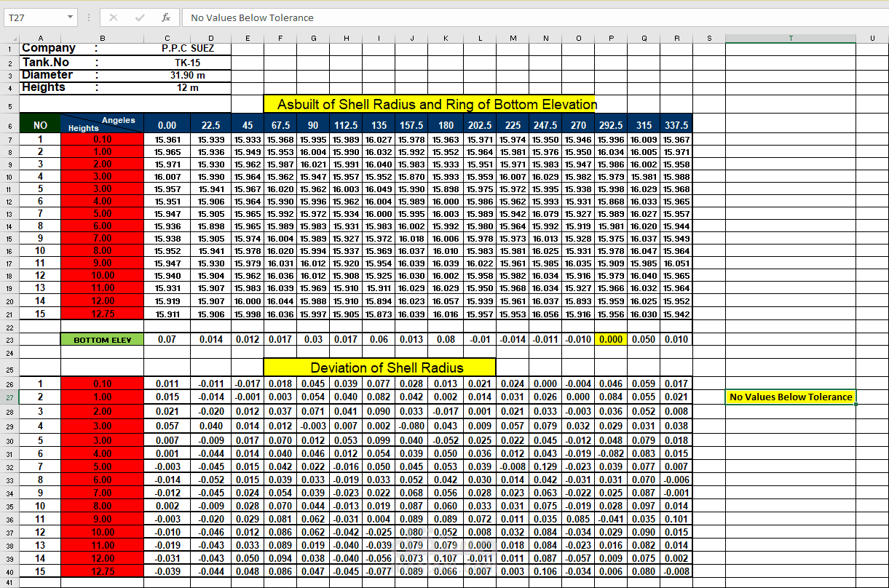Screen dimensions: 889x588
Task: Click the formula bar options dots handle
Action: point(87,17)
